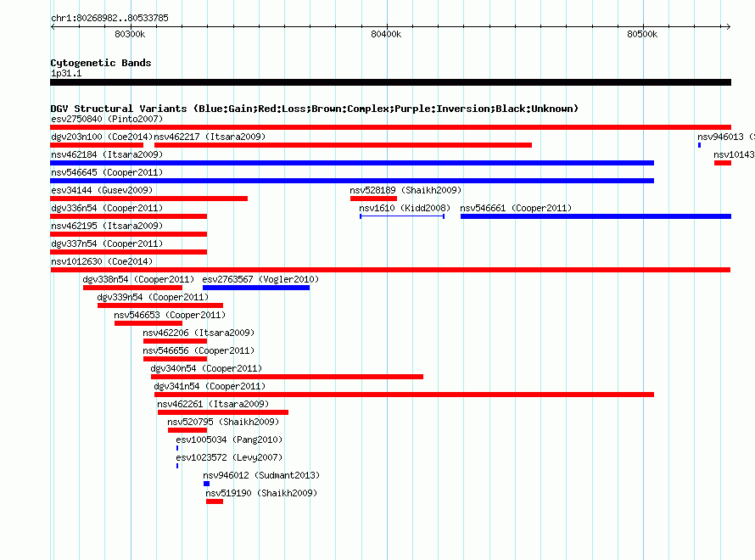Screen dimensions: 755x560
Task: Click the red bar of dgv336n54
Action: click(x=129, y=216)
